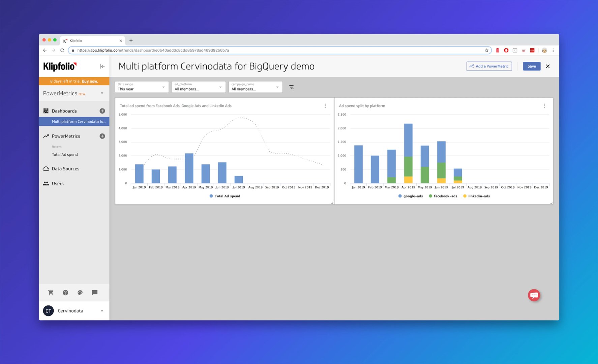Click the red building extension icon
Screen dimensions: 598x364
(x=498, y=50)
